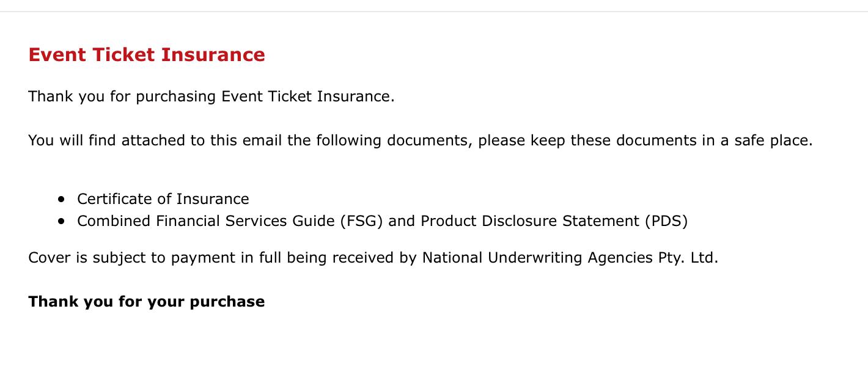The width and height of the screenshot is (868, 386).
Task: Click the sentence thanking you for purchasing insurance
Action: pyautogui.click(x=211, y=96)
